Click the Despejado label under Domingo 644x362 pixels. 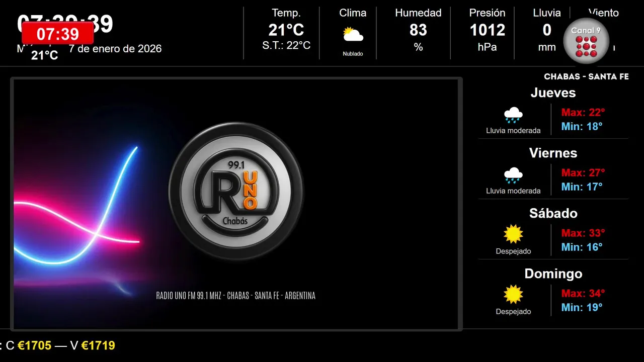point(513,312)
